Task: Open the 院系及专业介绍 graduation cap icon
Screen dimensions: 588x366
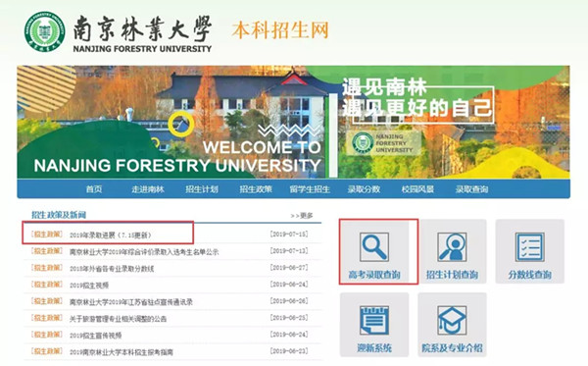Action: coord(452,320)
